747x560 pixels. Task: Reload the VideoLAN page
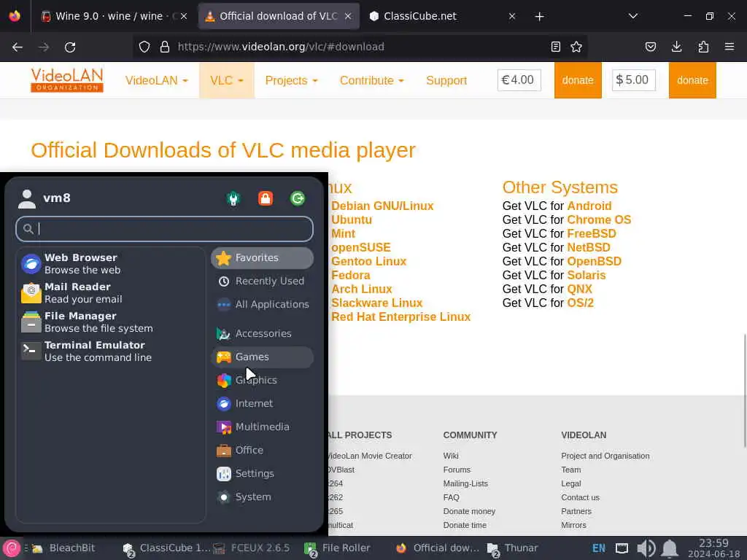point(70,47)
